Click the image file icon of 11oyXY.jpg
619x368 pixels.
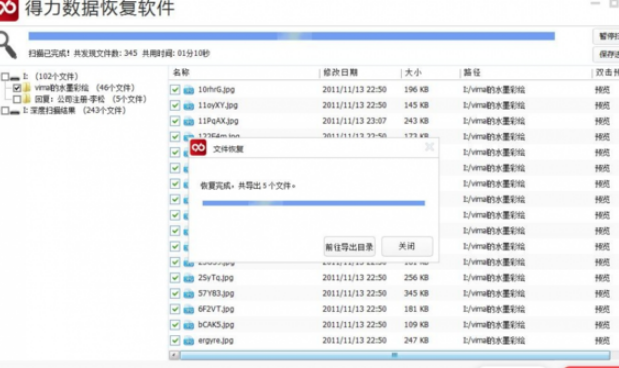tap(189, 105)
